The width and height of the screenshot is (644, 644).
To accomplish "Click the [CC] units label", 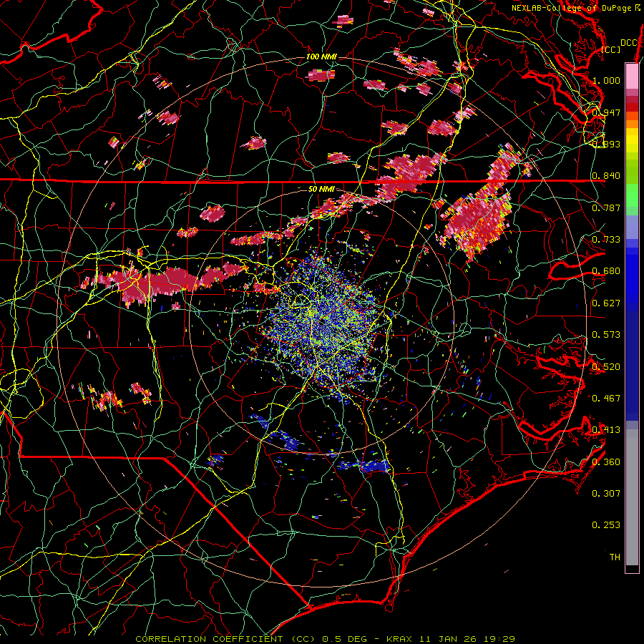I will coord(611,49).
